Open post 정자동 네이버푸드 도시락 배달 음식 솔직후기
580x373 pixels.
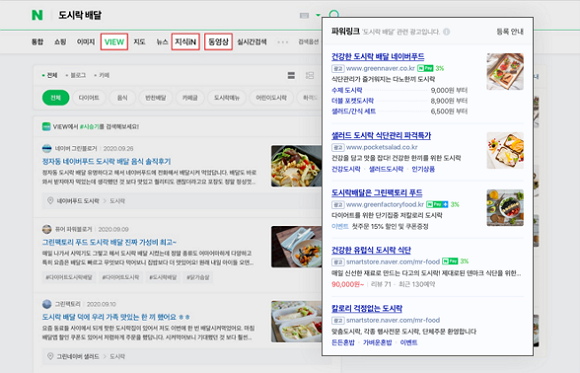pos(107,162)
